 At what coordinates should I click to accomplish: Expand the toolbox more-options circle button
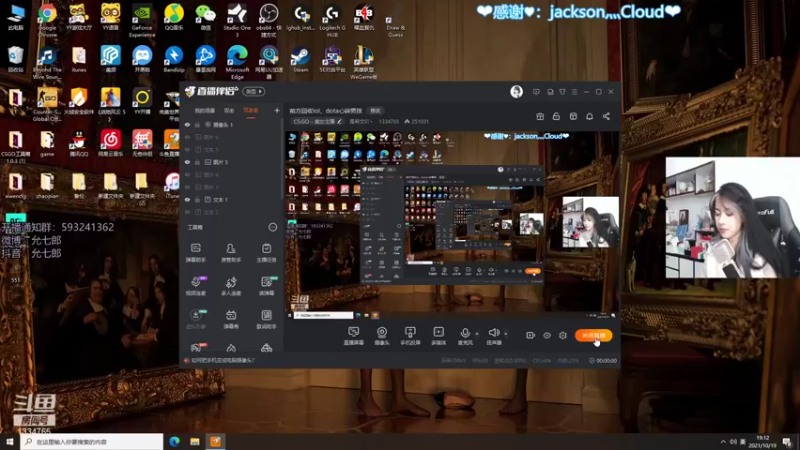click(273, 227)
